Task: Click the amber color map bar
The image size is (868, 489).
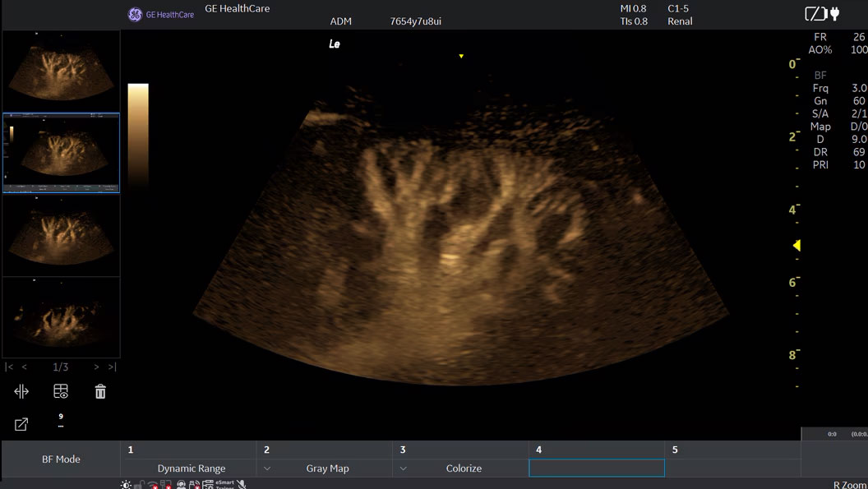Action: [138, 136]
